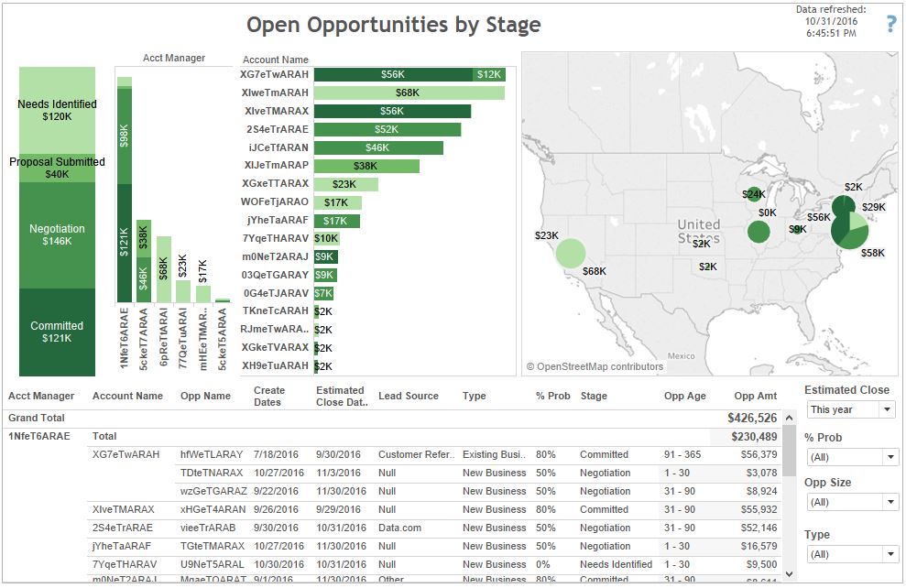Select the 2S4eTrARAE $52K account bar
Viewport: 906px width, 588px height.
pos(387,129)
